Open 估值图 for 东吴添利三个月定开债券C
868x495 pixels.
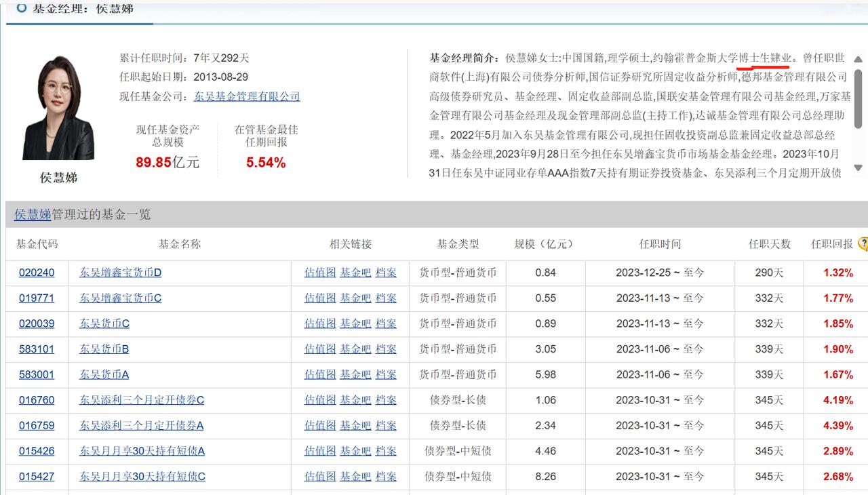320,400
